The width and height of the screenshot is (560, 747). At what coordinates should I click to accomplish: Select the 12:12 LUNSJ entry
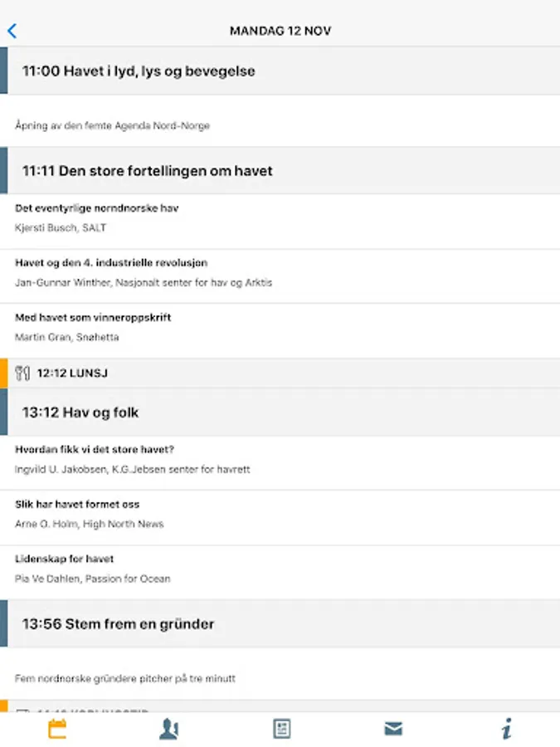click(72, 373)
